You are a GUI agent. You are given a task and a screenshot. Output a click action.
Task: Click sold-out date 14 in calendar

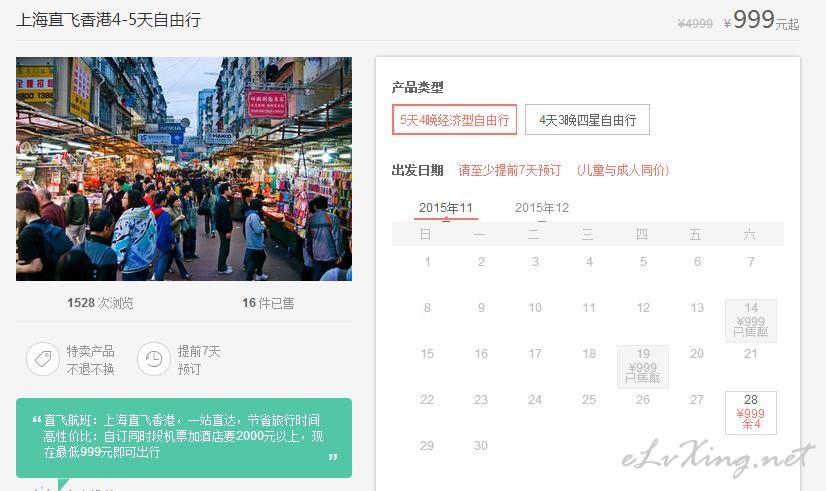751,320
